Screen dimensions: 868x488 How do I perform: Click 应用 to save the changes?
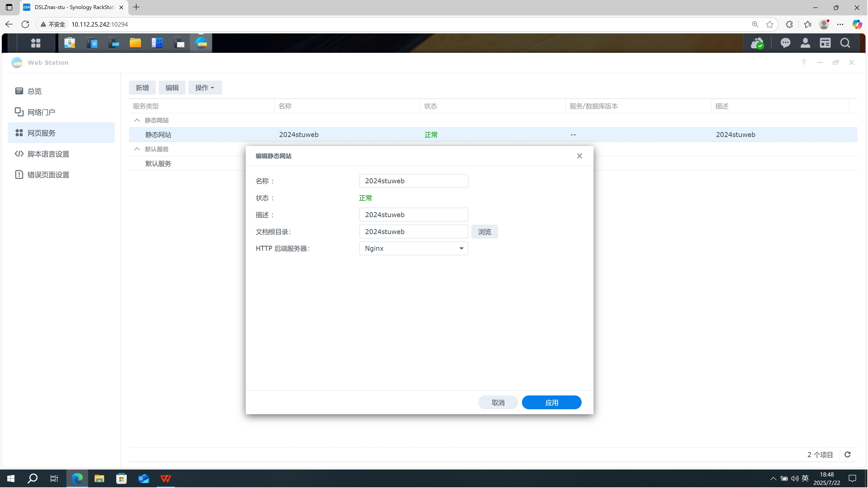pyautogui.click(x=552, y=402)
